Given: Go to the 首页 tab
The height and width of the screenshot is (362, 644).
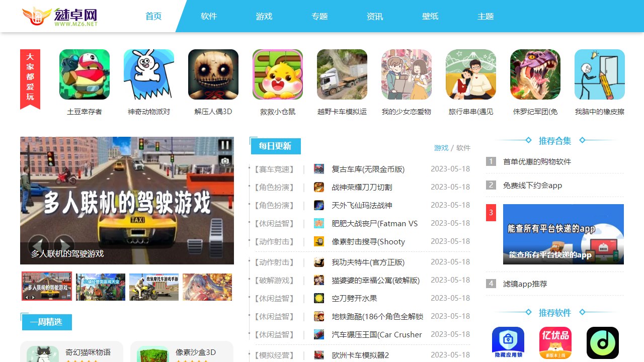Looking at the screenshot, I should 153,16.
